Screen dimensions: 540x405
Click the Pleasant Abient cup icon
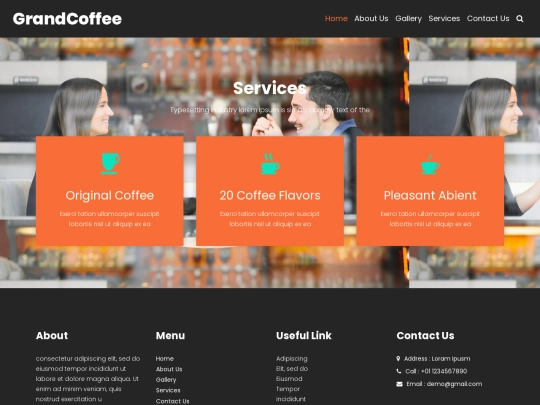click(x=430, y=164)
